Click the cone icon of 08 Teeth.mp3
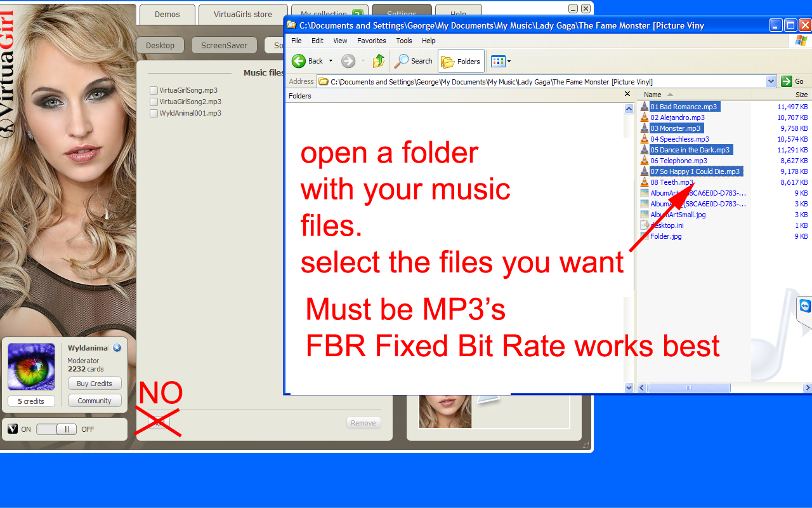812x508 pixels. pyautogui.click(x=645, y=182)
